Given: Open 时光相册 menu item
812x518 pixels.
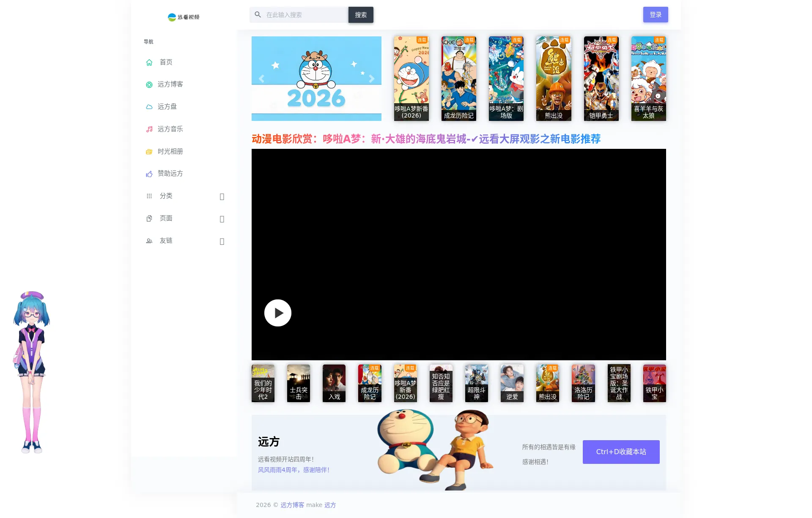Looking at the screenshot, I should 184,151.
